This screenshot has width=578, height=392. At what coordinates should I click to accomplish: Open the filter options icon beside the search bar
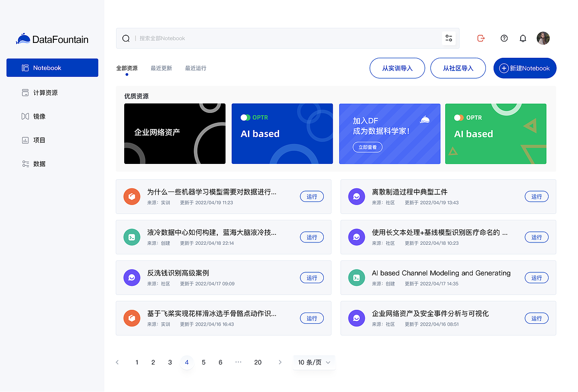[448, 38]
